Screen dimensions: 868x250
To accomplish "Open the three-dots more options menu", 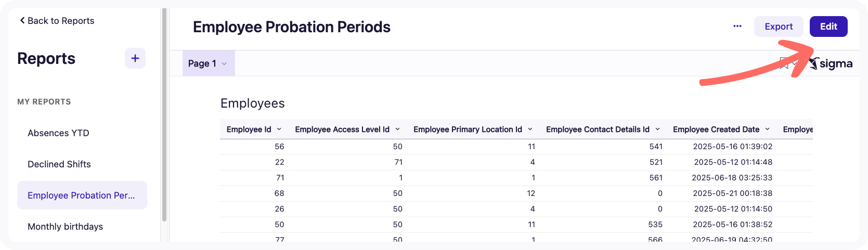I will pyautogui.click(x=737, y=27).
